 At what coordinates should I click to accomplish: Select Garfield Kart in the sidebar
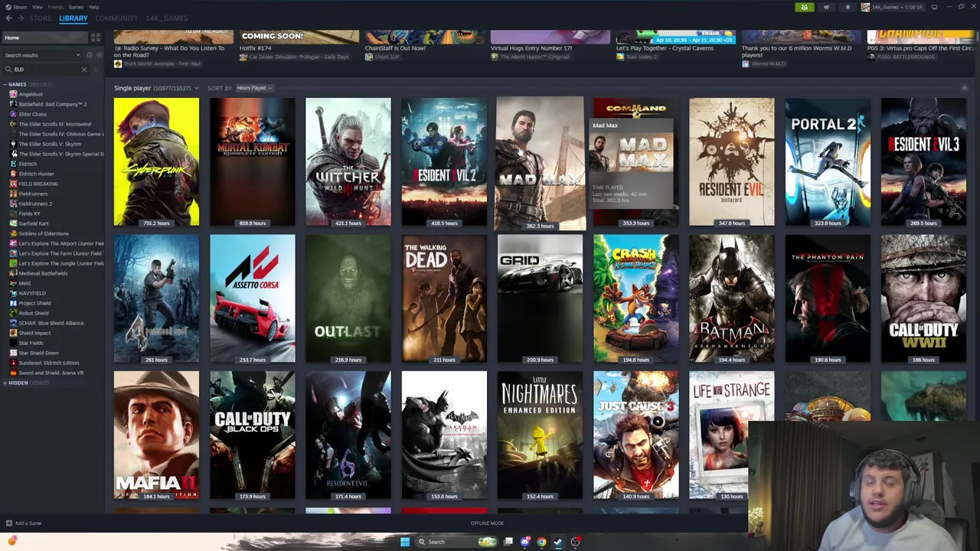(x=33, y=223)
